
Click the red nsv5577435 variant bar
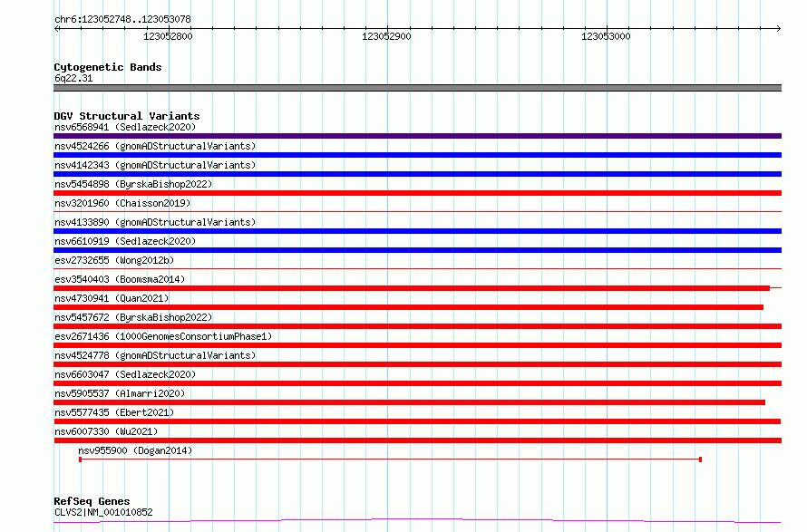coord(417,421)
